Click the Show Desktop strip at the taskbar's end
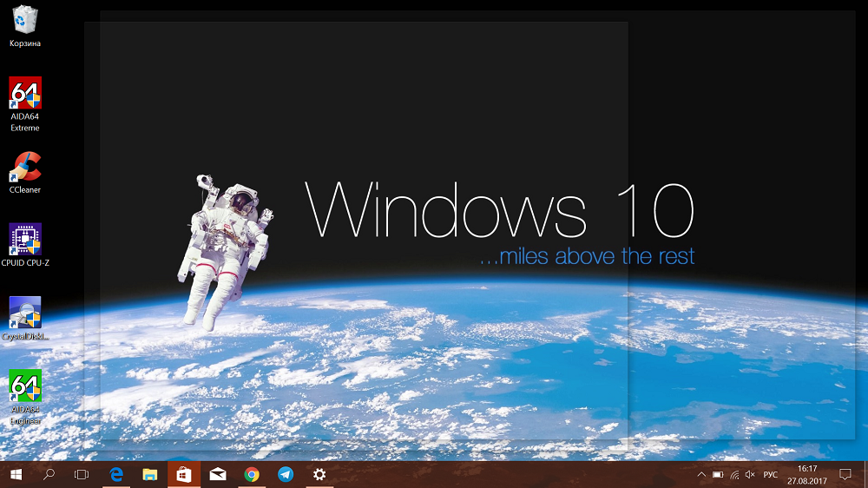Image resolution: width=868 pixels, height=488 pixels. coord(865,475)
